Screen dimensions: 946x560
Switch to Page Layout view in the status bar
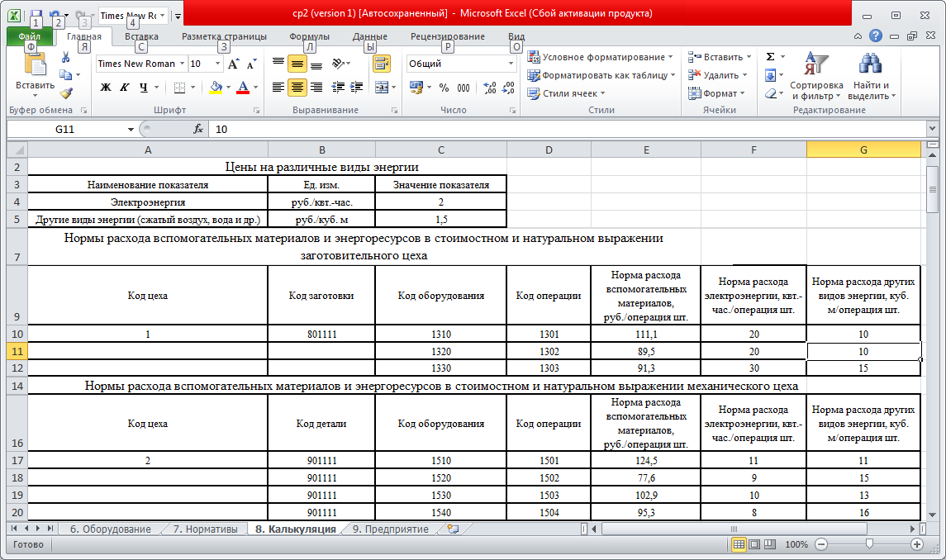754,544
